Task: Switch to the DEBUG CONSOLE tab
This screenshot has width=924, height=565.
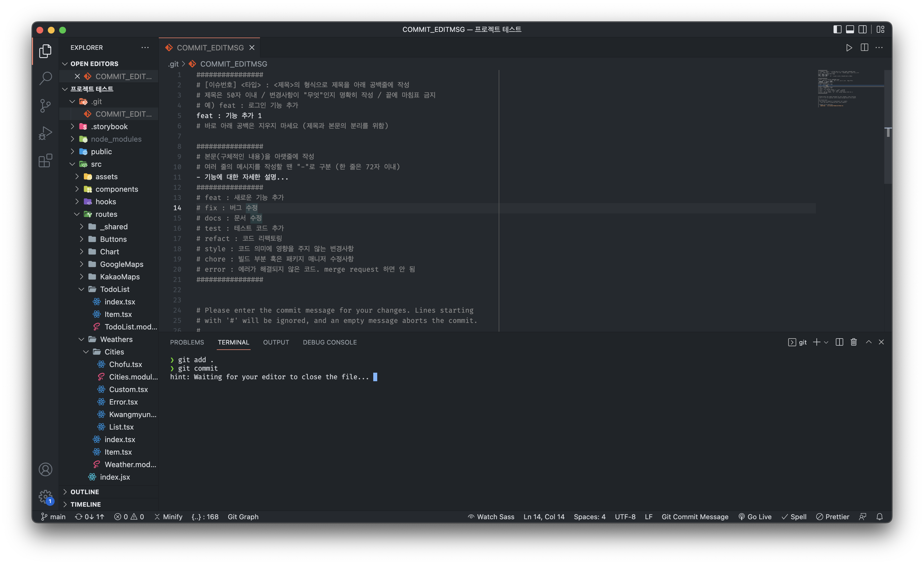Action: [x=330, y=342]
